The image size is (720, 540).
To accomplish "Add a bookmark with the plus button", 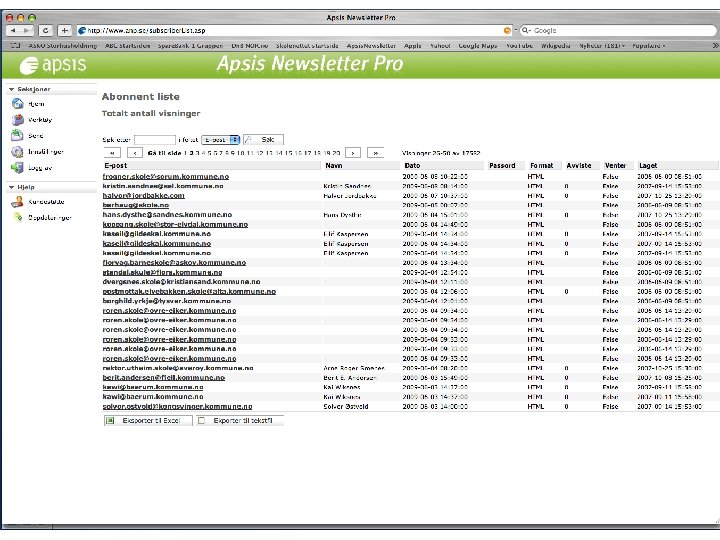I will pyautogui.click(x=65, y=30).
